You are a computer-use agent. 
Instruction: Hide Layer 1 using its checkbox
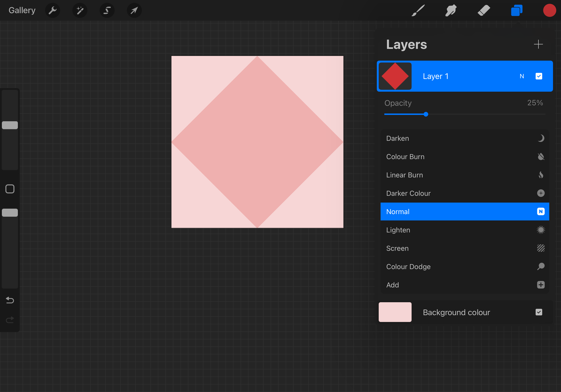tap(539, 76)
